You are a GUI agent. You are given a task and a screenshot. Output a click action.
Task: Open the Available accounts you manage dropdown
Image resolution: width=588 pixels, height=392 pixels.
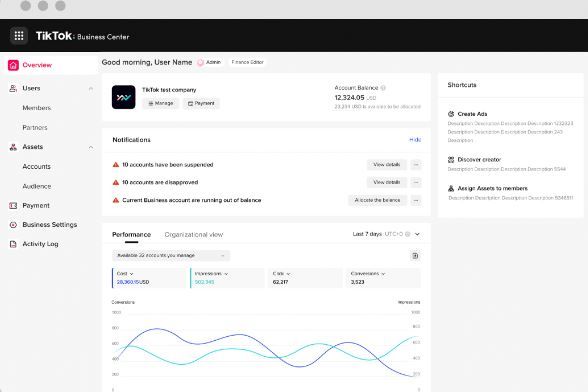click(171, 256)
